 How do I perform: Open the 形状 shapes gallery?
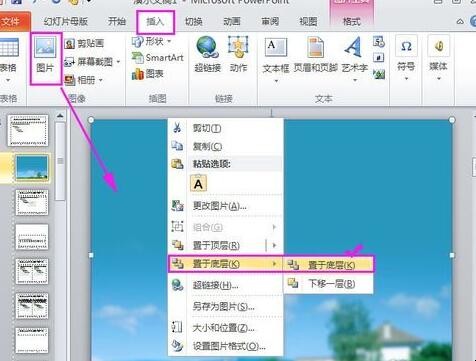(x=148, y=42)
